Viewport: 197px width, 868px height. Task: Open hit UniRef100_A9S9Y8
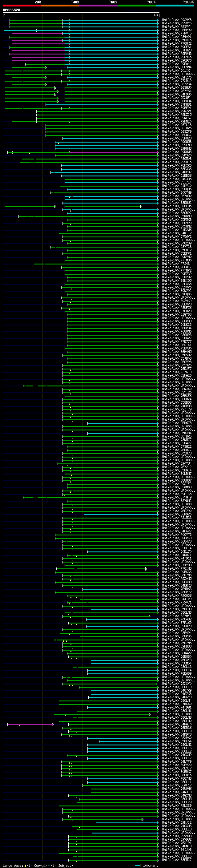[177, 20]
